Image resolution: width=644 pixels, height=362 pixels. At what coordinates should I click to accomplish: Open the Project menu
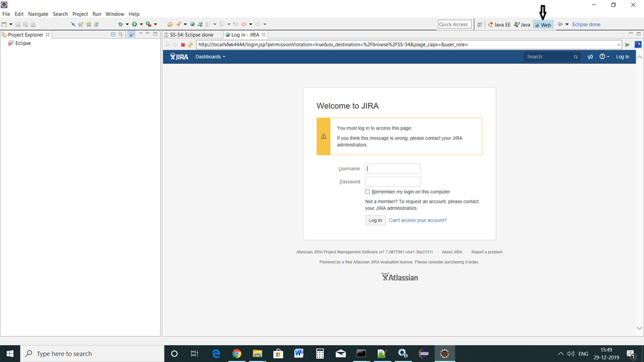tap(80, 14)
